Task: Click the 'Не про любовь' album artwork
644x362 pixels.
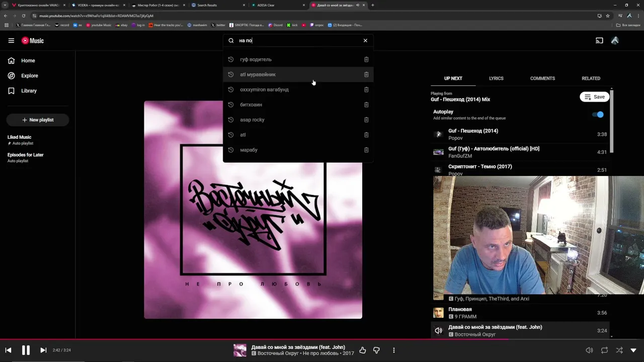Action: coord(253,210)
